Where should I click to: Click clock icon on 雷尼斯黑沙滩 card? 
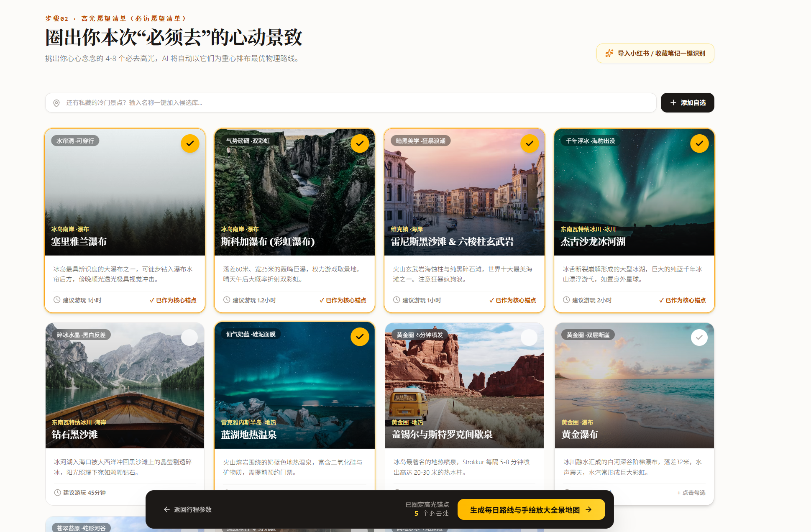(397, 300)
